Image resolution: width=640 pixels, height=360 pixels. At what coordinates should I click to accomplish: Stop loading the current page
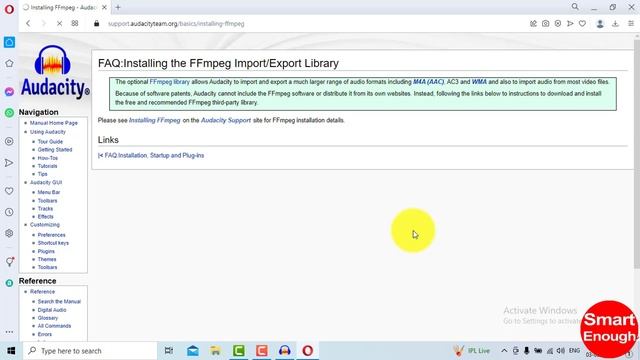coord(59,24)
